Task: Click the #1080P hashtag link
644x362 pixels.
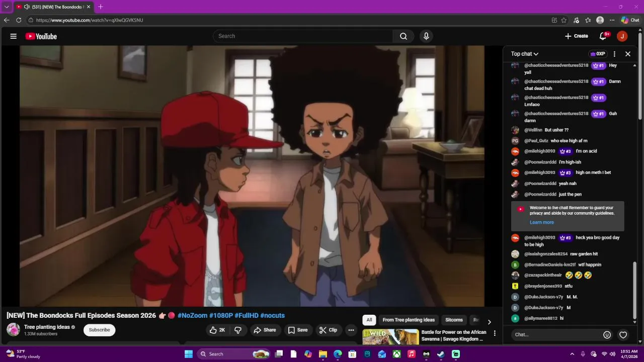Action: pos(221,316)
